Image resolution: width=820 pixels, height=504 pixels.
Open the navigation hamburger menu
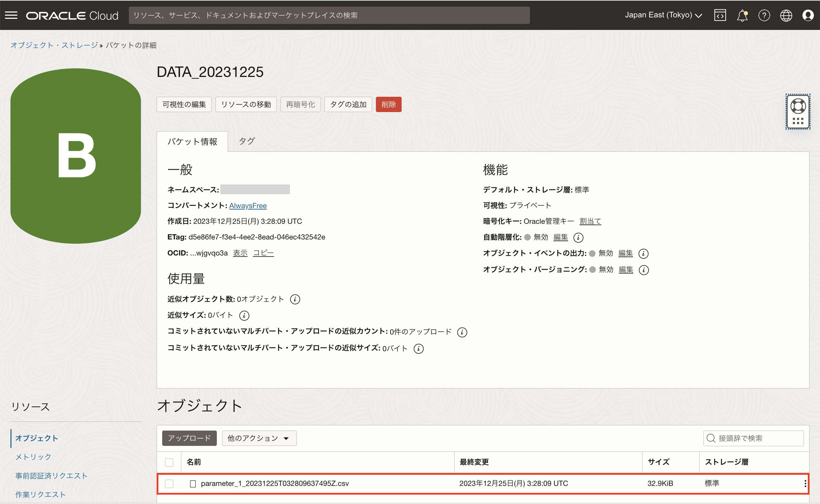(x=11, y=15)
